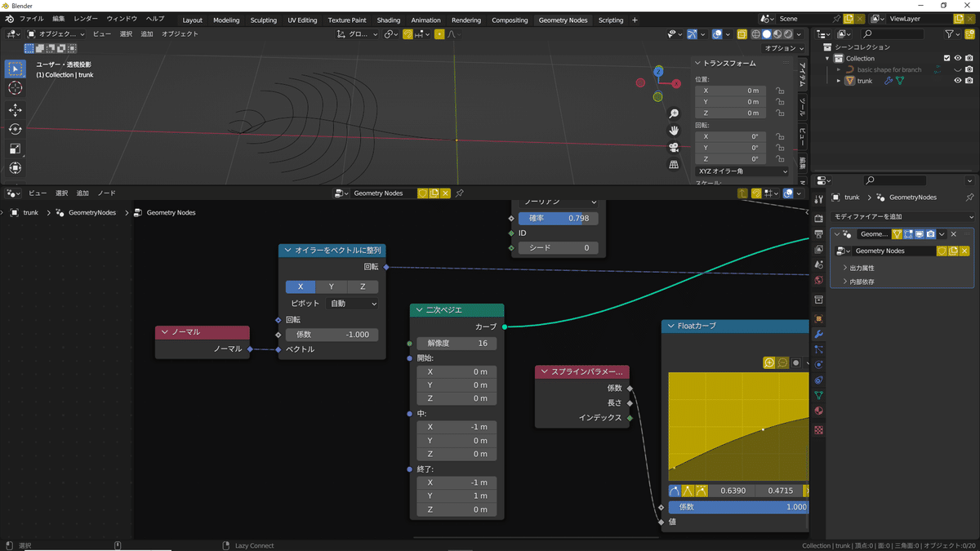This screenshot has width=980, height=551.
Task: Click the pin icon in node editor header
Action: (x=460, y=193)
